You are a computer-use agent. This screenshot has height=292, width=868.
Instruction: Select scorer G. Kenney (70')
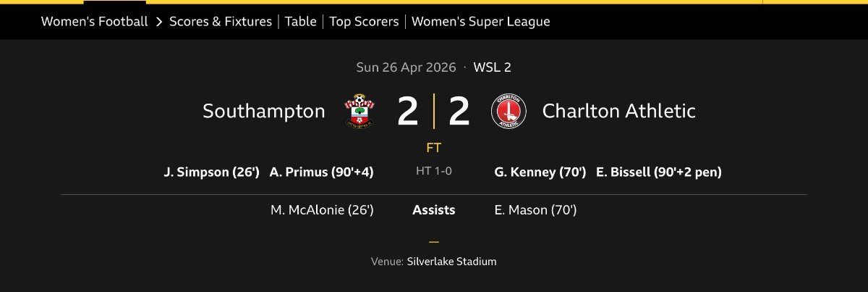tap(539, 172)
